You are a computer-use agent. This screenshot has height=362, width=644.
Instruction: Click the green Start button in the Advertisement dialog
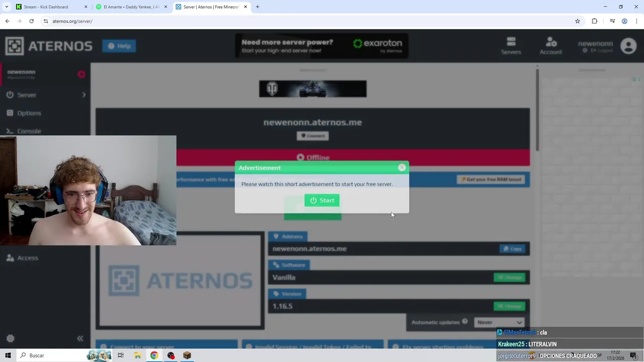[321, 200]
